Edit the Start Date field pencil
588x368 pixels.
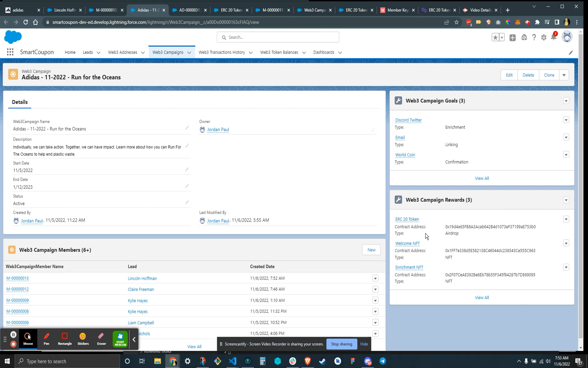tap(187, 169)
